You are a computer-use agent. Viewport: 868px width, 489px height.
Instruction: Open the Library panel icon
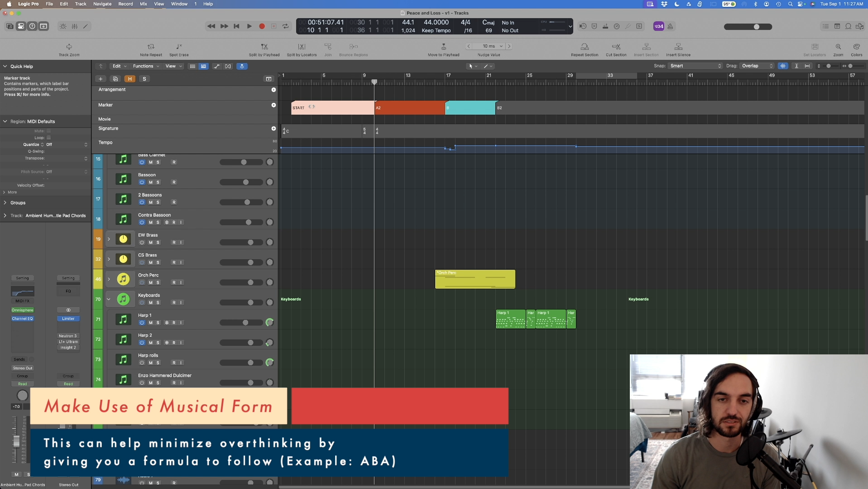pyautogui.click(x=10, y=26)
